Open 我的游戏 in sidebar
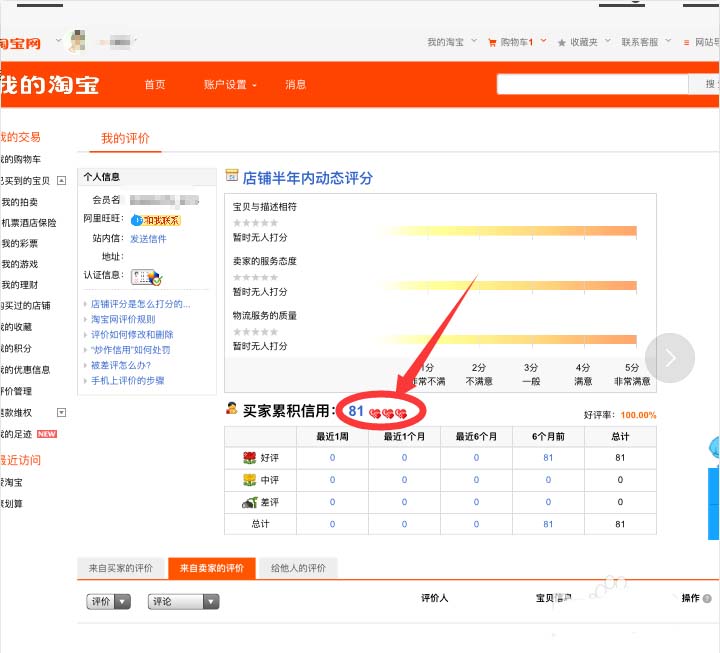720x653 pixels. (x=19, y=264)
